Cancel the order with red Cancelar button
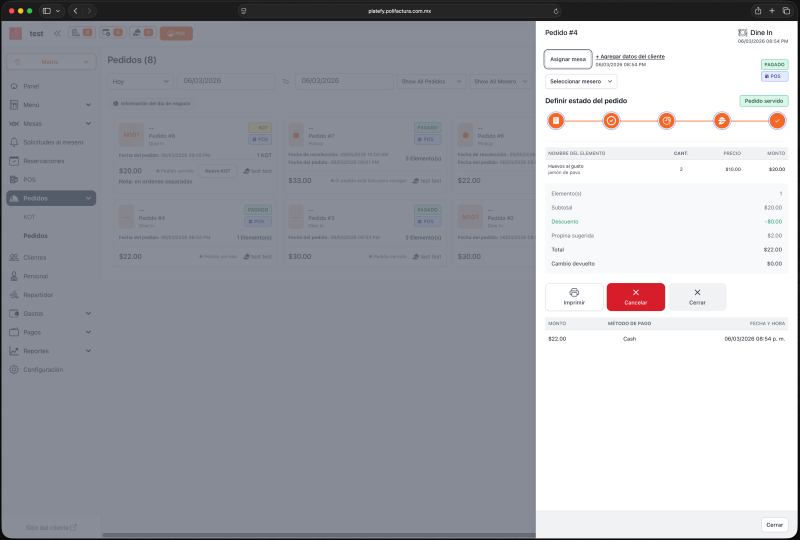Viewport: 800px width, 540px height. coord(636,297)
